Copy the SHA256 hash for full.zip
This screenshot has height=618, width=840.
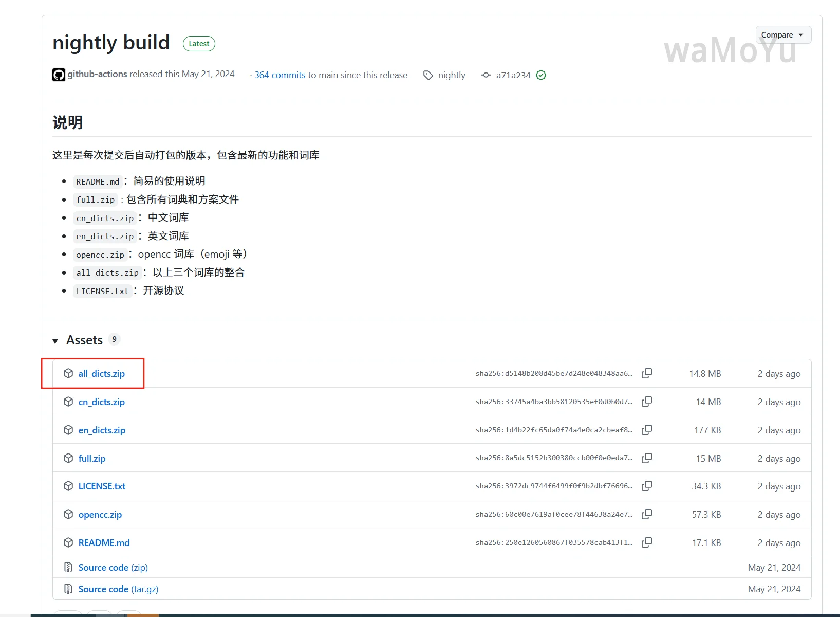[647, 458]
